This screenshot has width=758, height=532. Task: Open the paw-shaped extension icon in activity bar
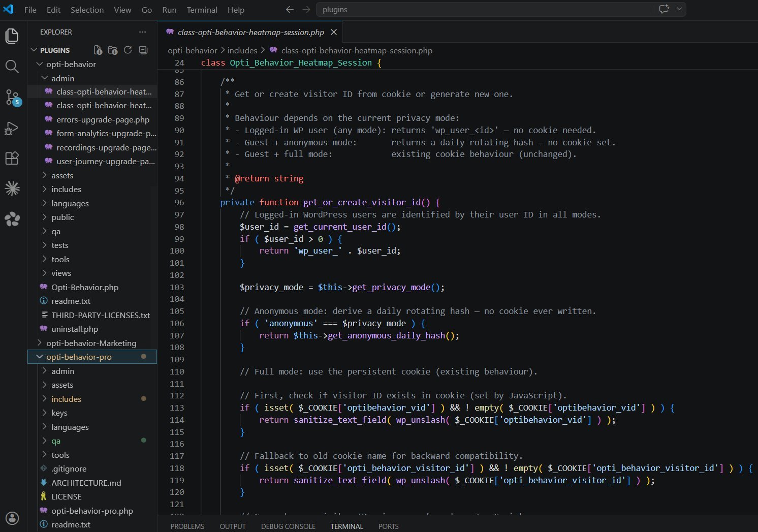coord(12,219)
